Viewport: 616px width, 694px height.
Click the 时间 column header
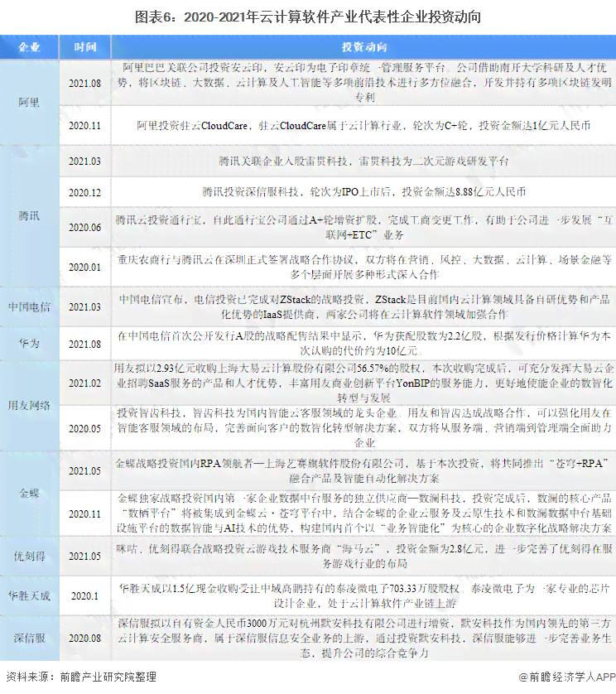click(x=85, y=47)
